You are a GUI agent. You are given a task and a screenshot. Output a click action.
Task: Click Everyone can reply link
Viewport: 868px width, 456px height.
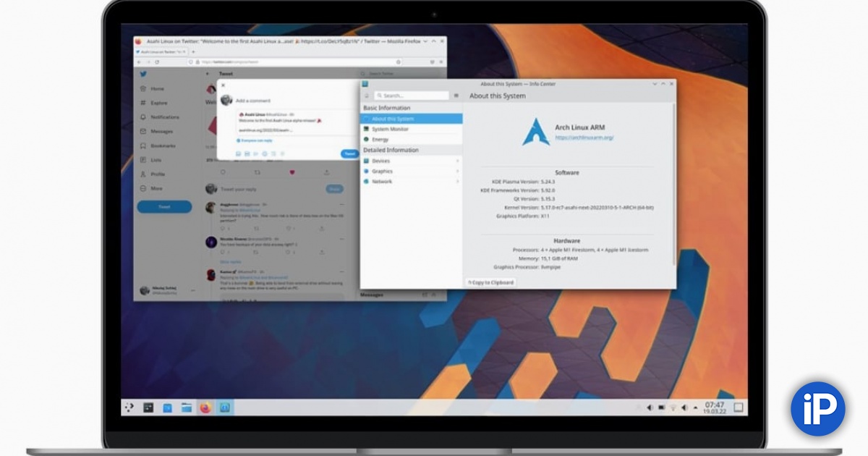click(255, 140)
